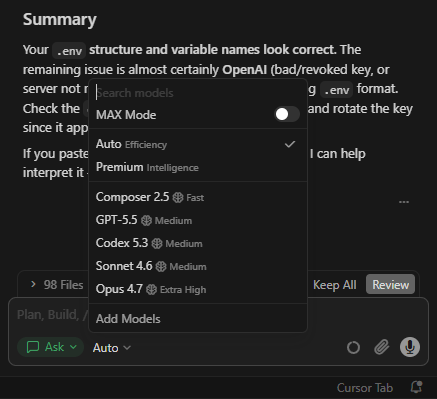Click brain icon next to Codex 5.3
This screenshot has height=399, width=437.
coord(157,243)
